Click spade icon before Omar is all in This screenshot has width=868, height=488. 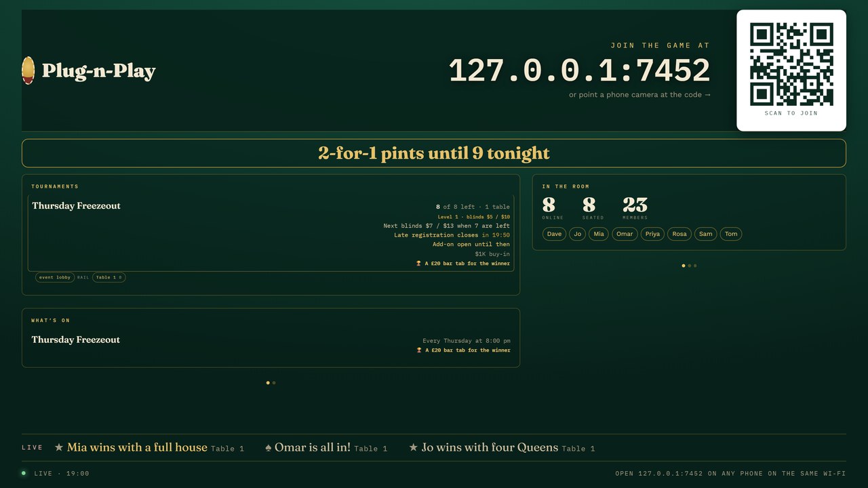pos(268,447)
